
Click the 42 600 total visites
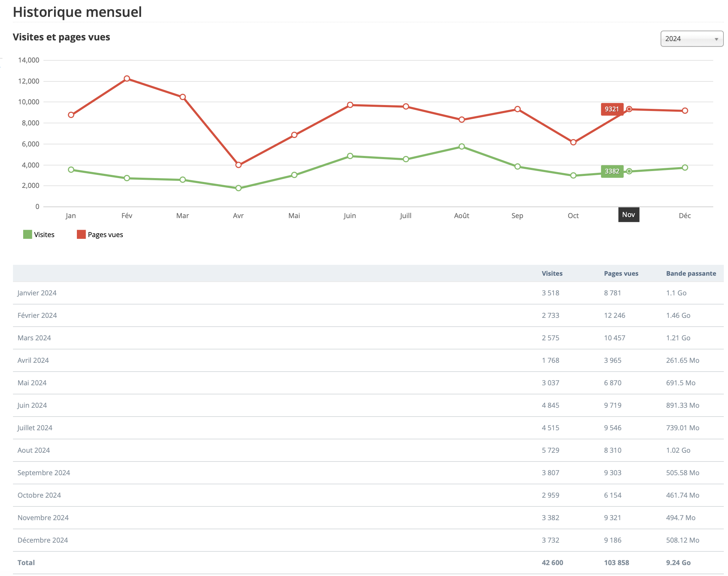coord(552,563)
